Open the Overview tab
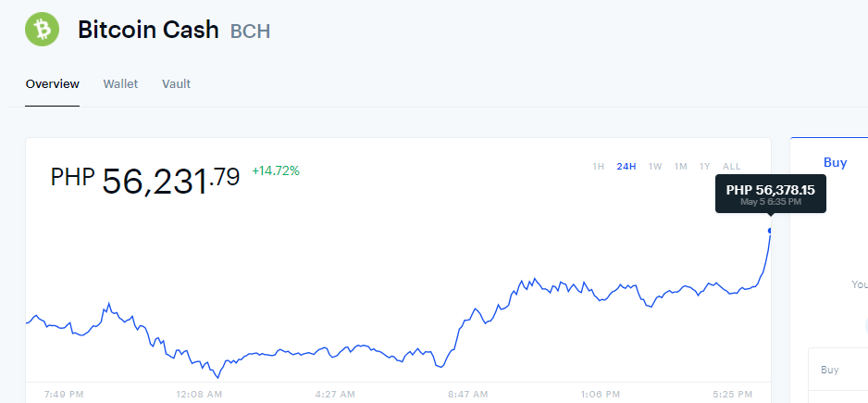Screen dimensions: 868x403 [x=53, y=84]
